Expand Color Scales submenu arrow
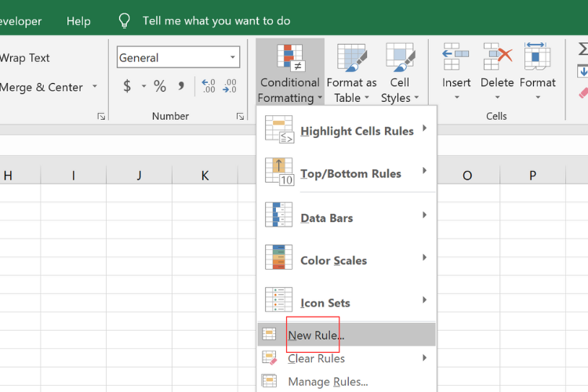The height and width of the screenshot is (392, 588). click(x=424, y=257)
